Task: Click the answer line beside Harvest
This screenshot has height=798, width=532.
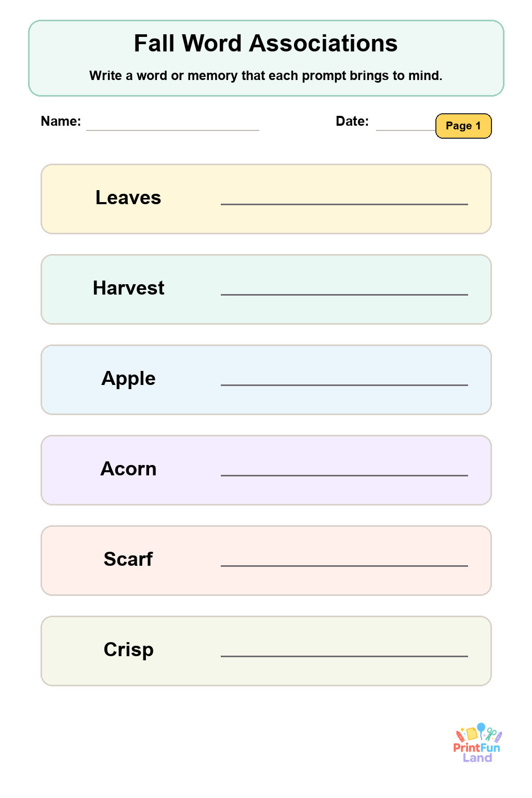Action: click(344, 295)
